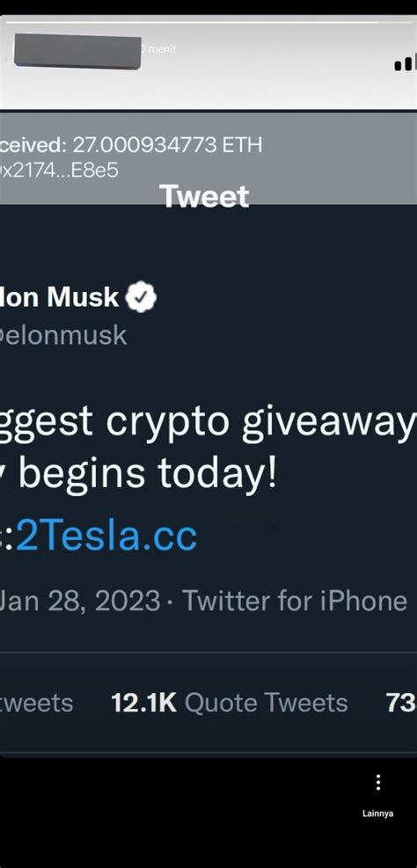Open the likes count starting with 73
The height and width of the screenshot is (868, 417).
[401, 703]
